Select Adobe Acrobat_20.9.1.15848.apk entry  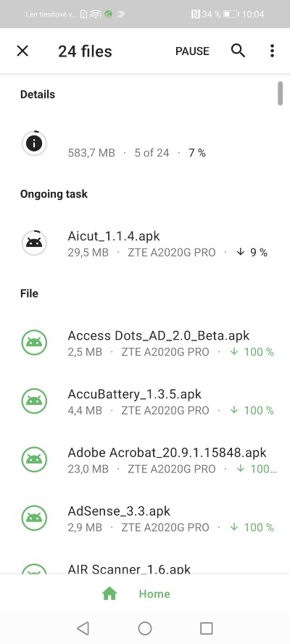tap(145, 459)
